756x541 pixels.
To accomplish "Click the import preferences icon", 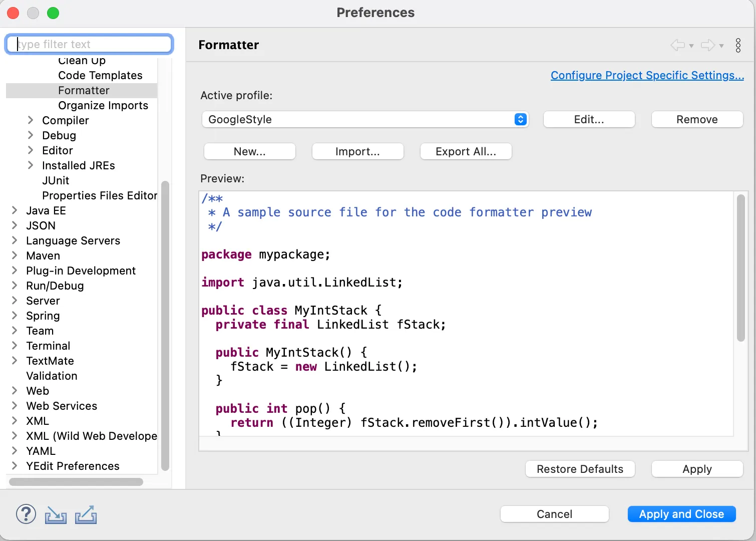I will coord(56,514).
